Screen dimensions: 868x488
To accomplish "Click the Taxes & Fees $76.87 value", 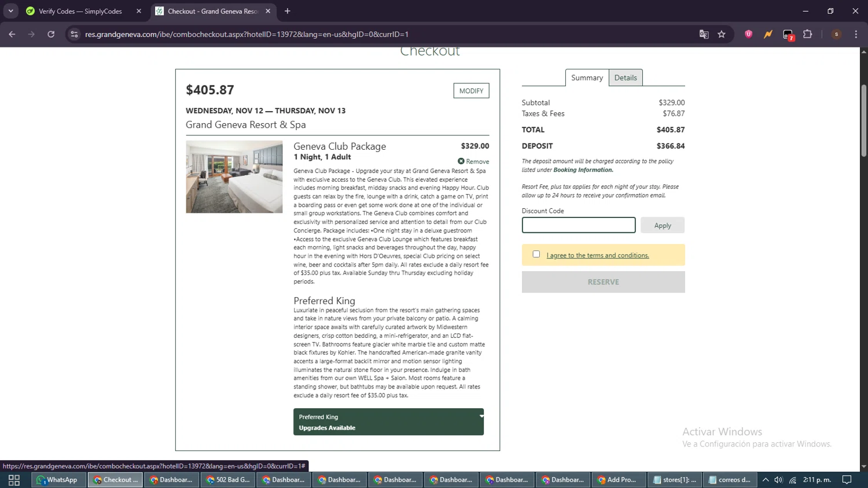I will click(674, 113).
